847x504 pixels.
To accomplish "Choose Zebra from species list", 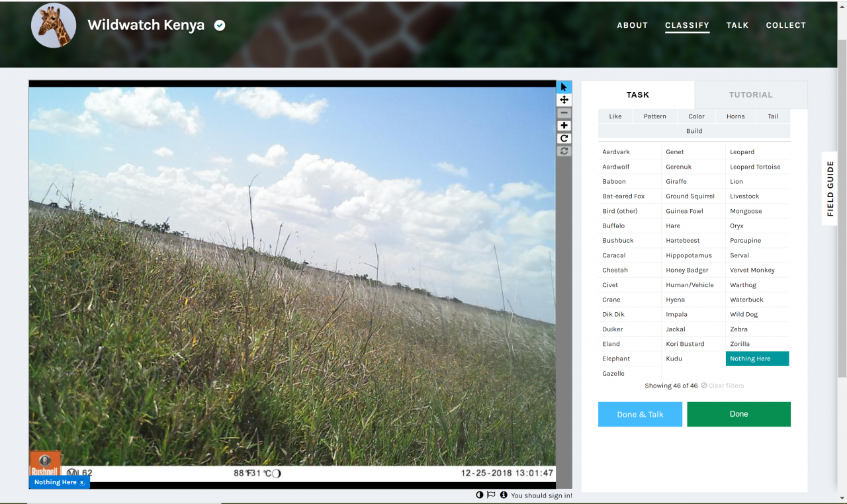I will (758, 329).
